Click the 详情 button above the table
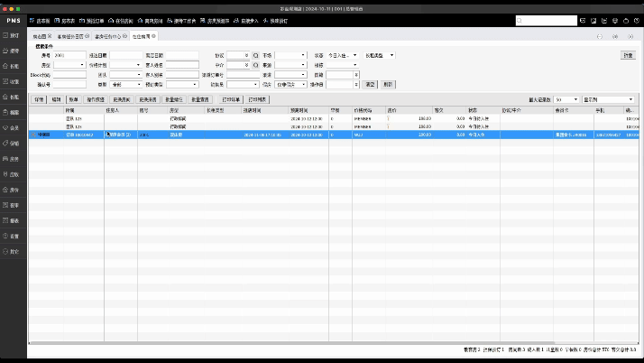The height and width of the screenshot is (363, 644). tap(39, 99)
